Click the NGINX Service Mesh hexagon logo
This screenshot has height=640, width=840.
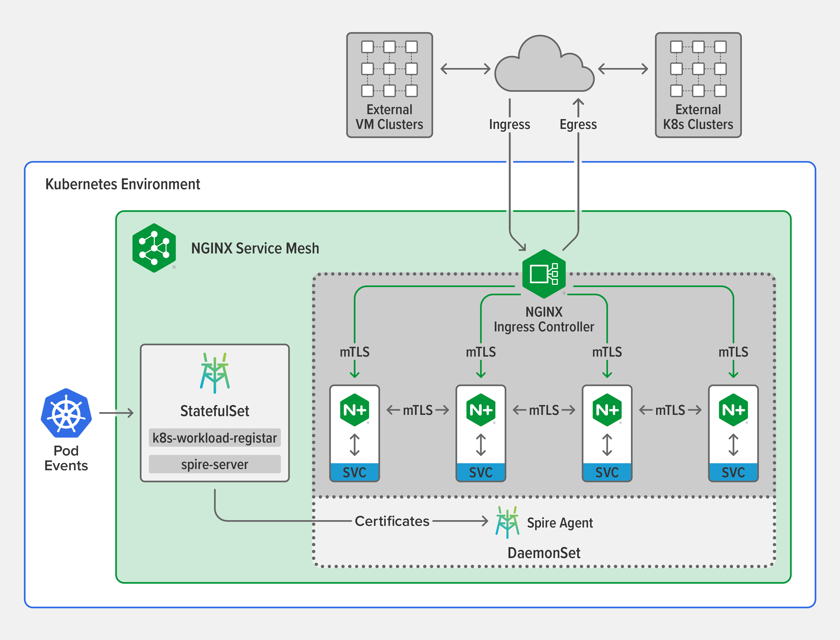[154, 248]
